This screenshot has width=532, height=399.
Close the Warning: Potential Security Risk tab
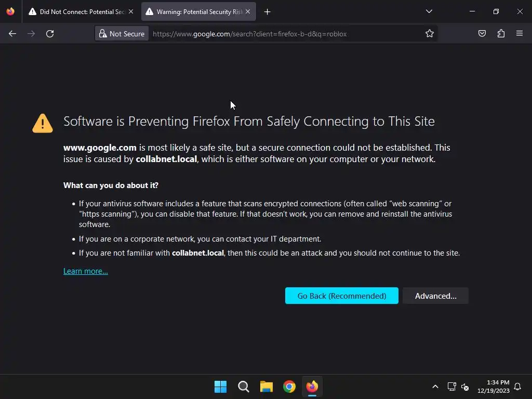pyautogui.click(x=248, y=11)
